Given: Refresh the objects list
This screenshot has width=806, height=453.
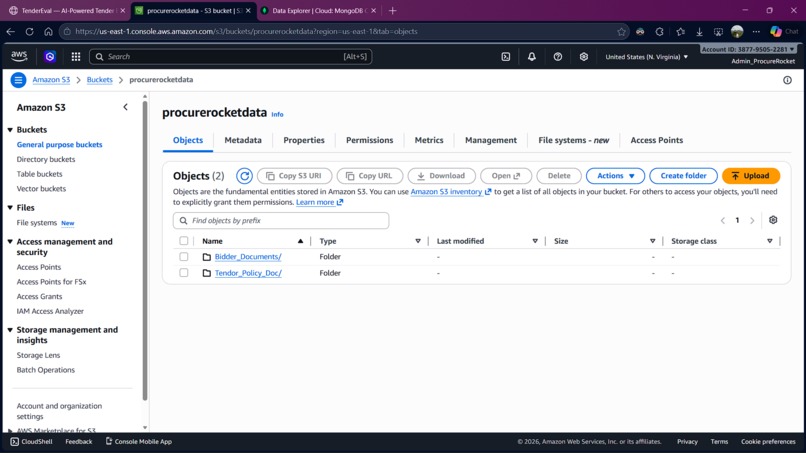Looking at the screenshot, I should click(x=244, y=176).
